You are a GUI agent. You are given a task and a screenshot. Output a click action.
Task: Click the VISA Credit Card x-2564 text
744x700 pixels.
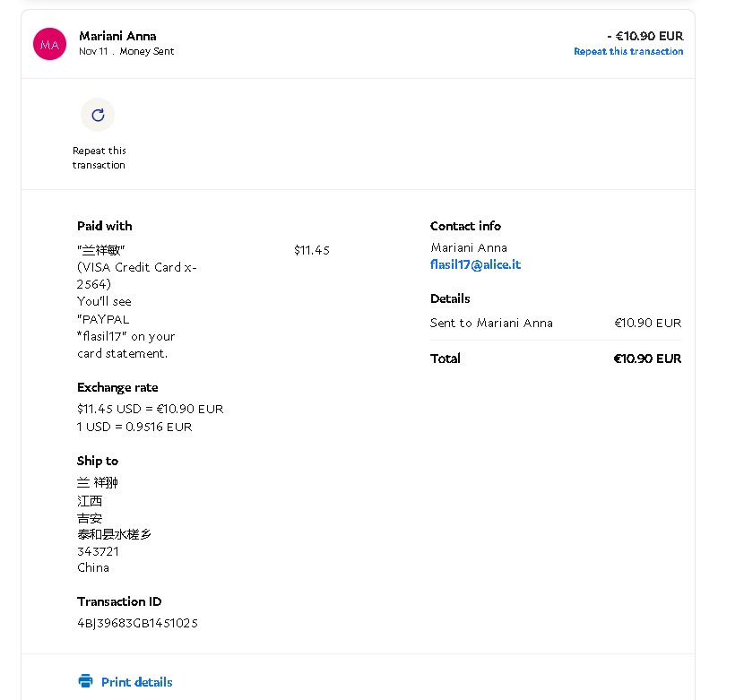136,275
